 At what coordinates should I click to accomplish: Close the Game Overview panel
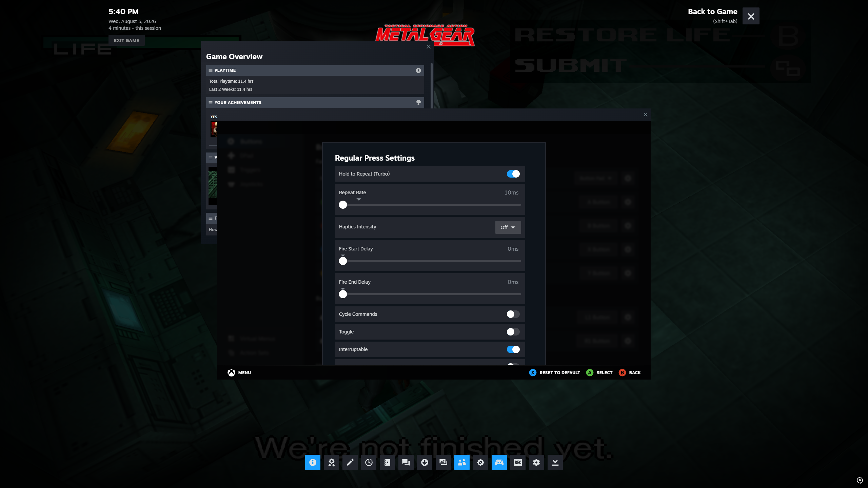coord(429,47)
